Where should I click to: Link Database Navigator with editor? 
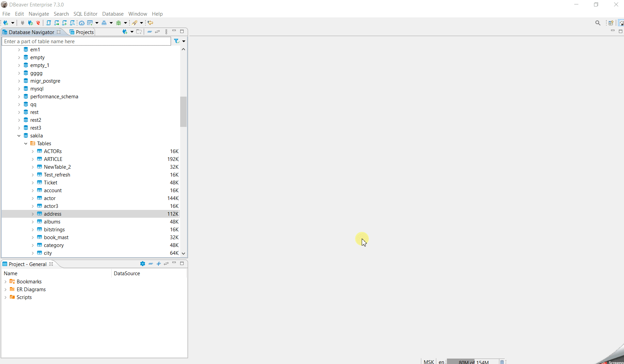157,31
